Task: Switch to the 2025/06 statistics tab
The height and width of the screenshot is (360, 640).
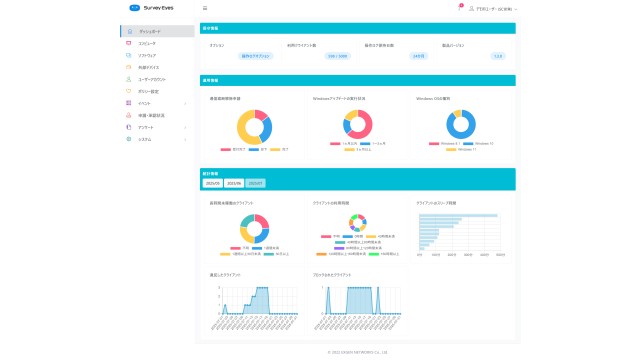Action: (x=234, y=184)
